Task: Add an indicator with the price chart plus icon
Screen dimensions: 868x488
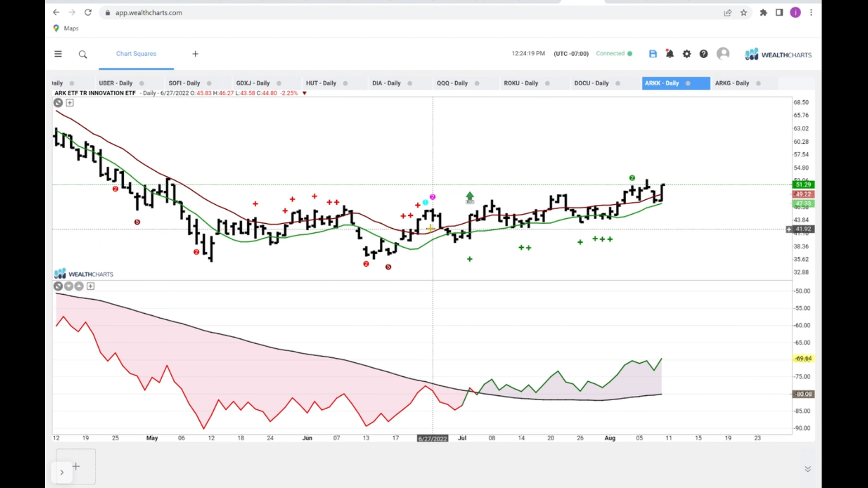Action: click(70, 103)
